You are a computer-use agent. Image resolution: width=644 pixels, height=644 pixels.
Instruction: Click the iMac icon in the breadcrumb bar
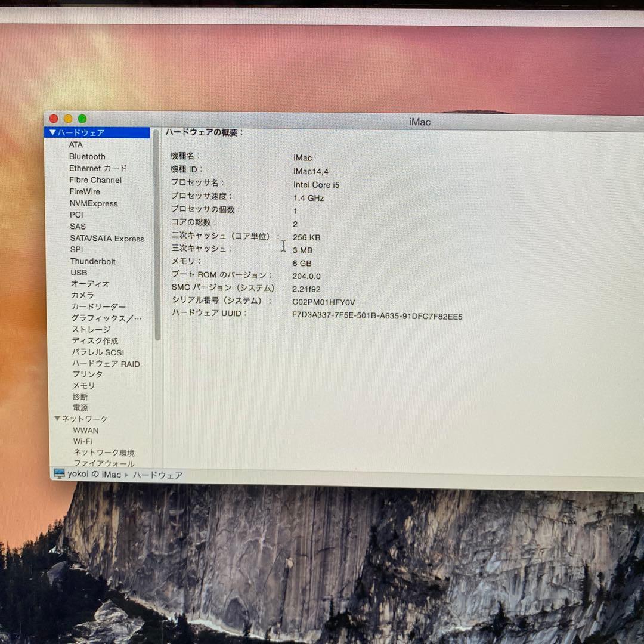58,474
